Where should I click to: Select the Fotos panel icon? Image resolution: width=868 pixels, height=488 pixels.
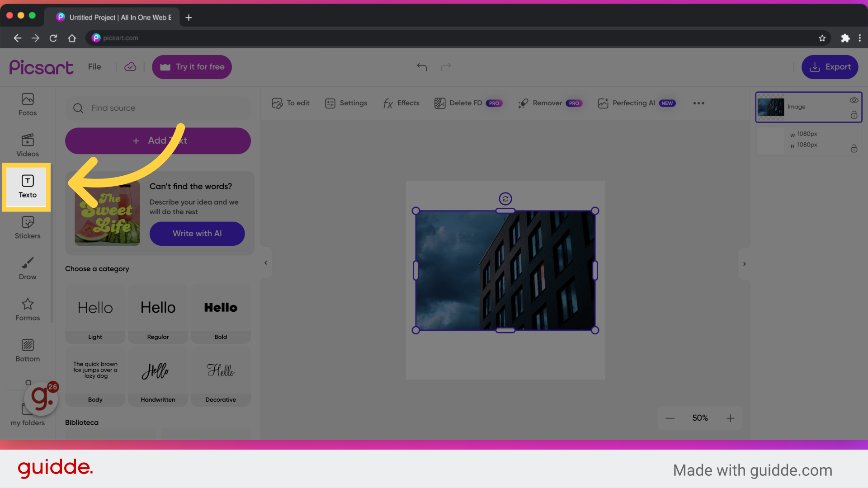pos(27,104)
